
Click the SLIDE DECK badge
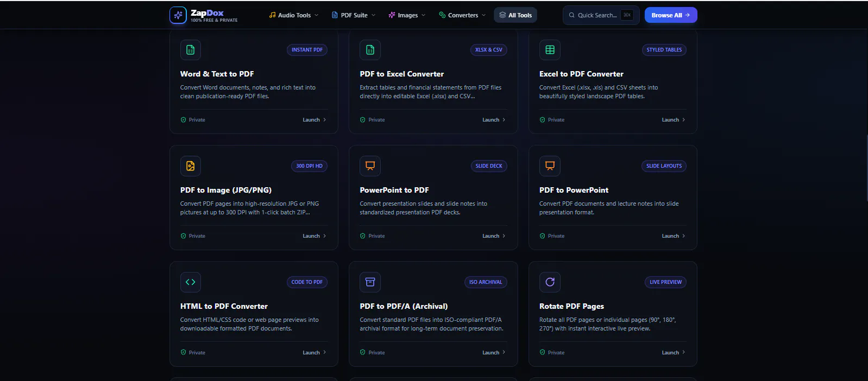pyautogui.click(x=489, y=166)
